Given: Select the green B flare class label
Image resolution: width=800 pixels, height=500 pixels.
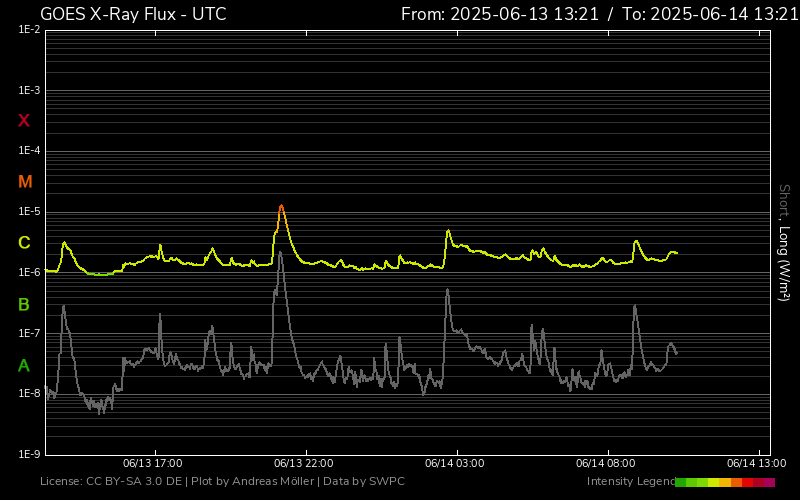Looking at the screenshot, I should [24, 304].
